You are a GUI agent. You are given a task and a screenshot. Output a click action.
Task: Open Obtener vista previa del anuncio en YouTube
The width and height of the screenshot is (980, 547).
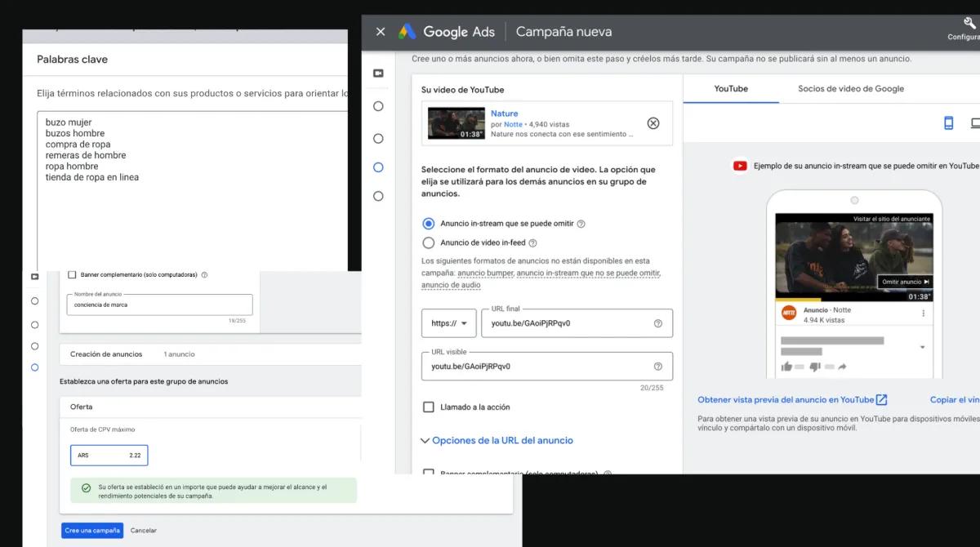tap(786, 400)
